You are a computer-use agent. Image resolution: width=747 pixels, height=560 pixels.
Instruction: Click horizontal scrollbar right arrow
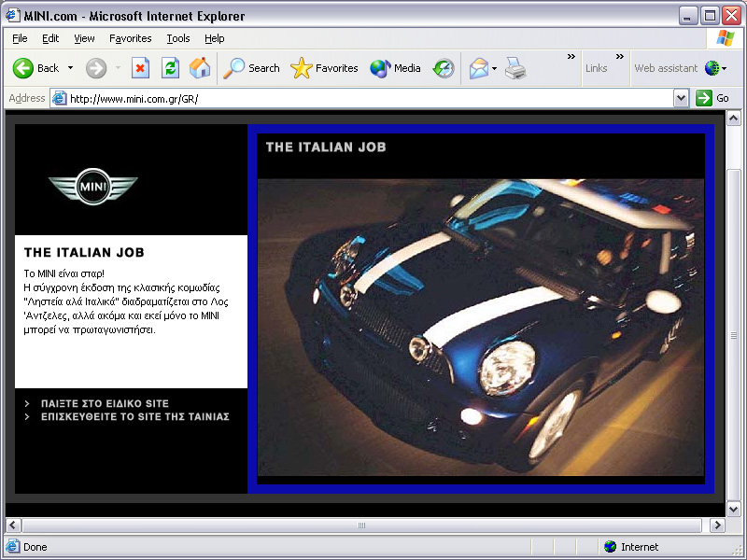(x=717, y=525)
